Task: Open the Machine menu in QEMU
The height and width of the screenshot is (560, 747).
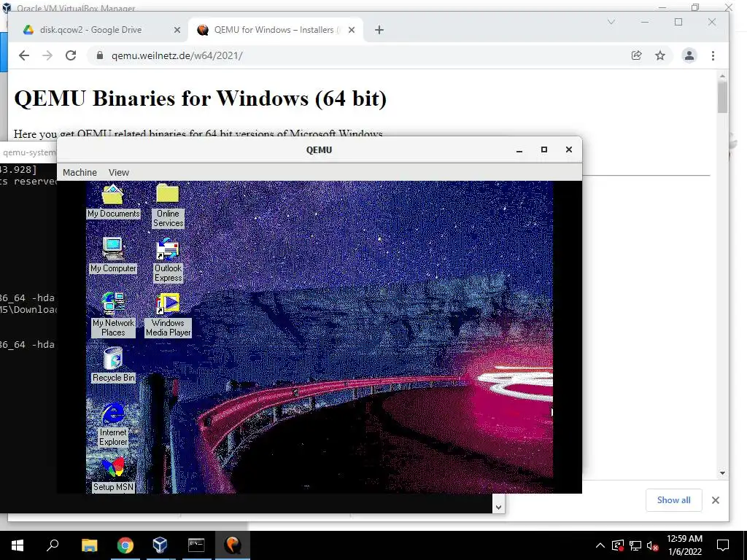Action: click(x=80, y=172)
